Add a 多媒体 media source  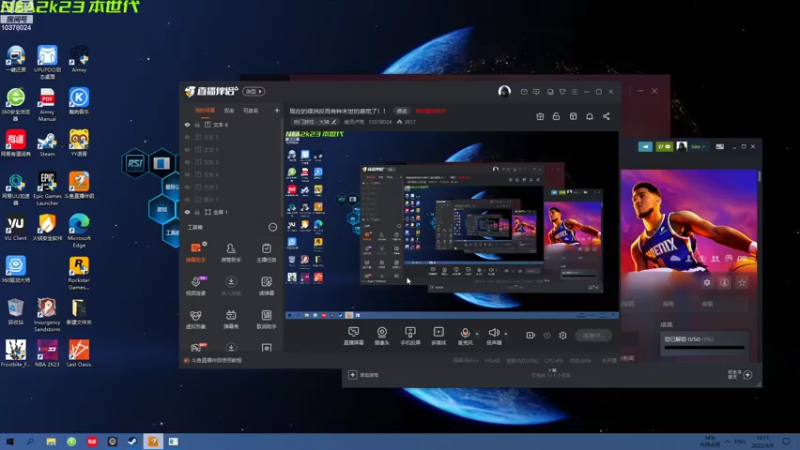pos(438,336)
